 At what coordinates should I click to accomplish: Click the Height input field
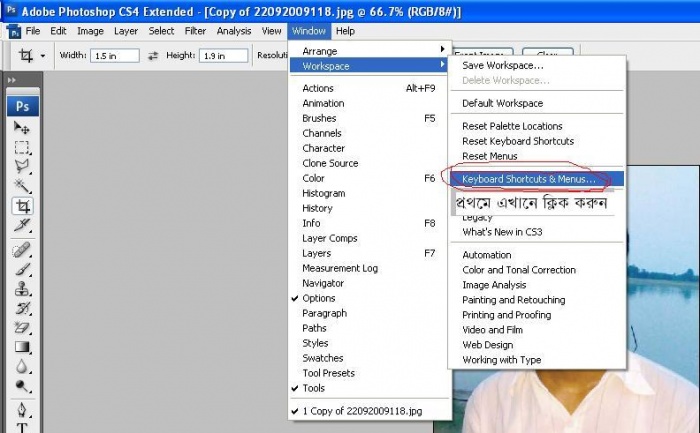point(223,56)
